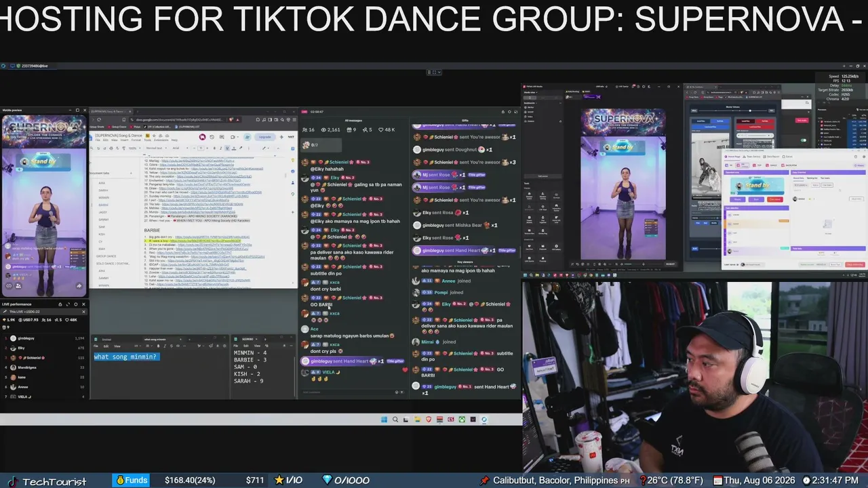
Task: Select the JASSY document tab
Action: click(x=102, y=212)
